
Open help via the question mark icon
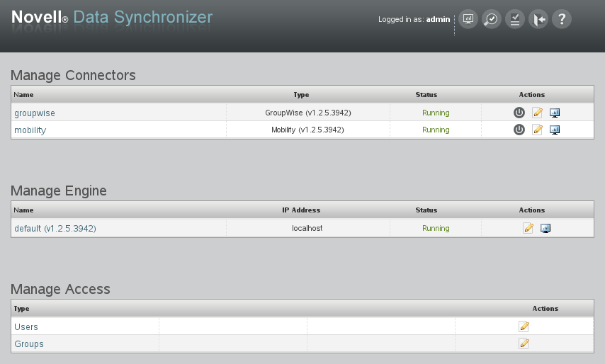[x=561, y=19]
